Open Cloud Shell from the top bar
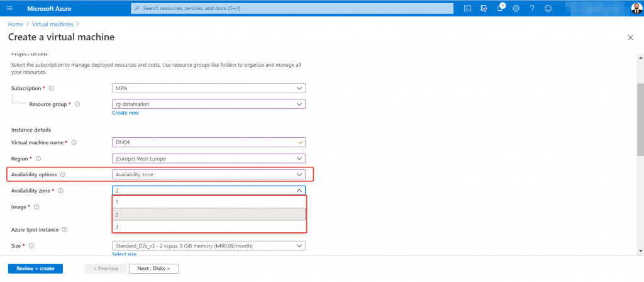 (x=467, y=8)
